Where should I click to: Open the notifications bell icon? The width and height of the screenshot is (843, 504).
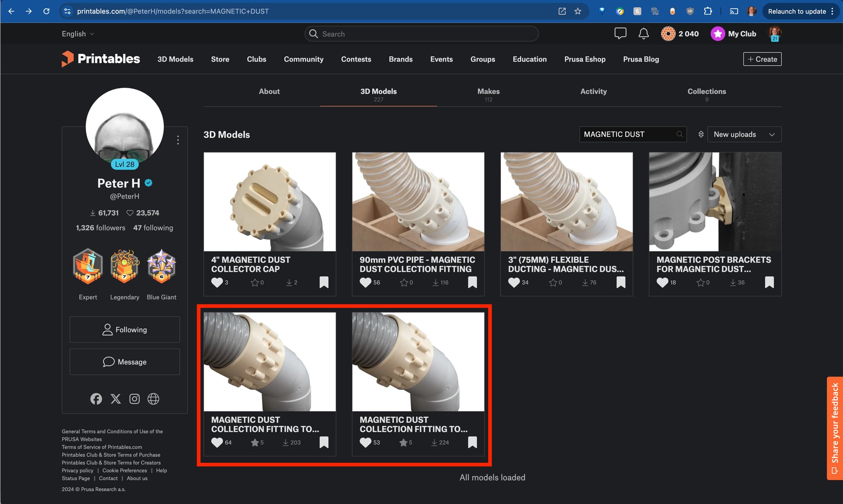point(643,34)
